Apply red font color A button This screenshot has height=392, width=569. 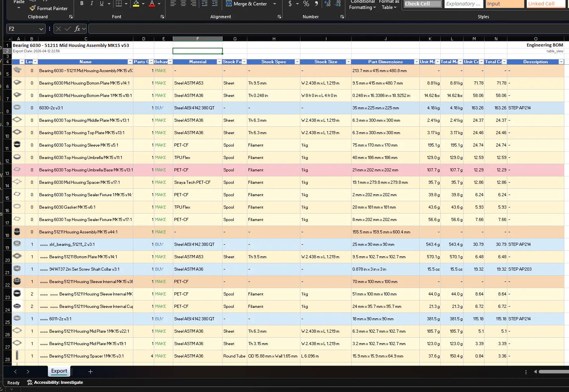pos(152,3)
